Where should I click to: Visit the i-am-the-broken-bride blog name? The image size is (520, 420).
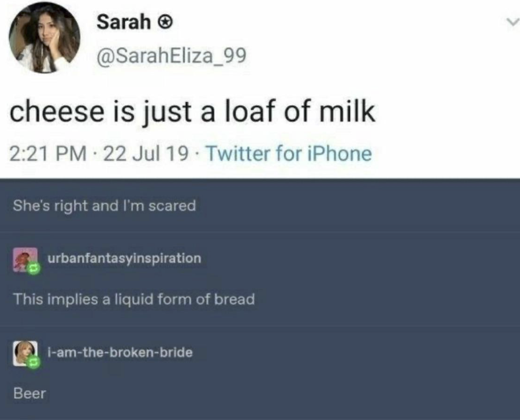pyautogui.click(x=120, y=352)
